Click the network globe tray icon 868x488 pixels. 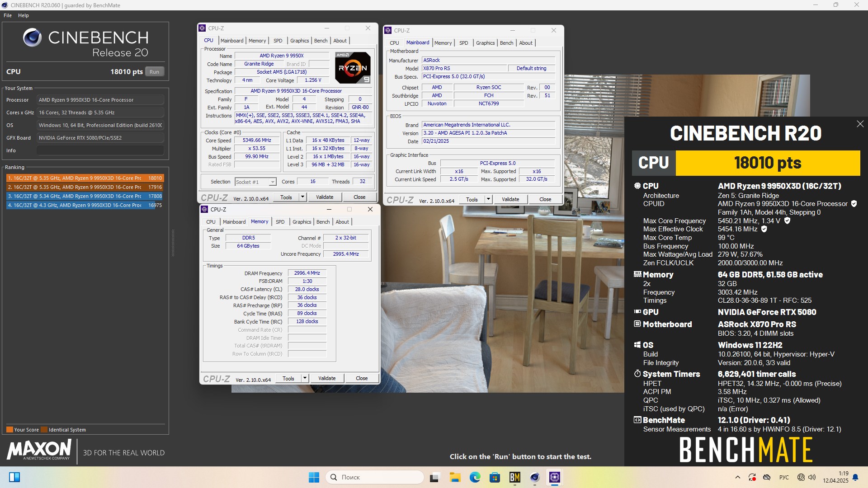(x=801, y=477)
